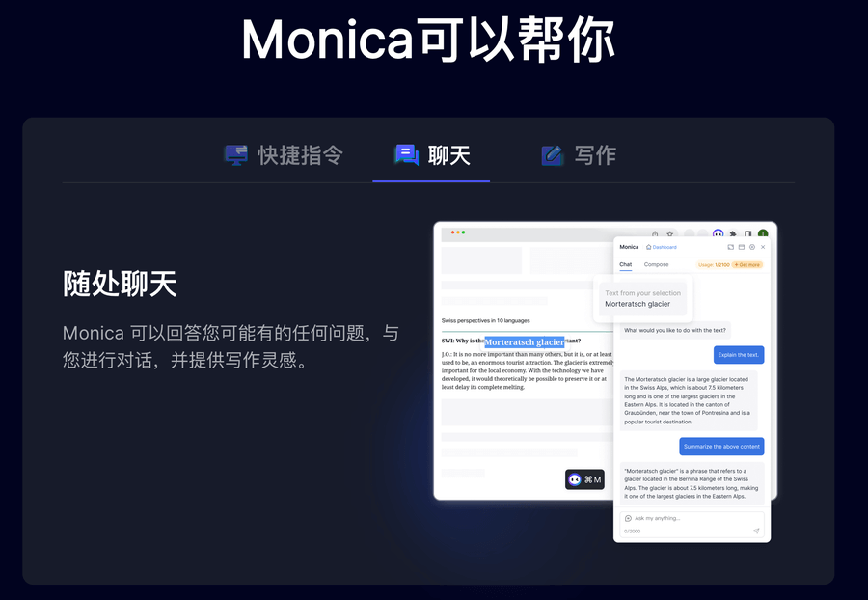Select the 快捷指令 tab
The width and height of the screenshot is (868, 600).
point(284,155)
